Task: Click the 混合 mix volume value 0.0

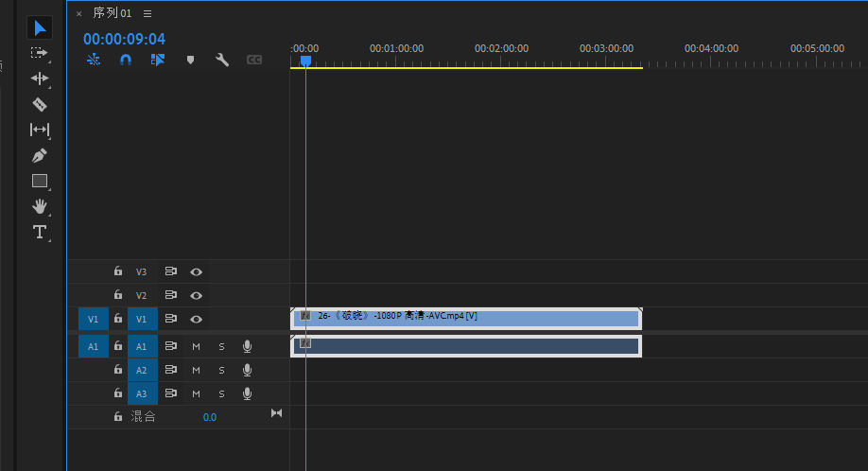Action: [209, 417]
